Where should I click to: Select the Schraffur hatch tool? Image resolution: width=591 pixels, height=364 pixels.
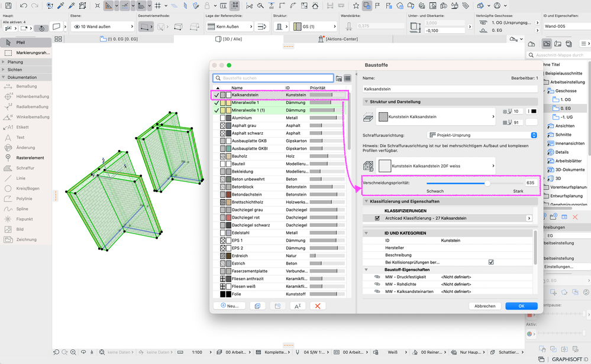[24, 168]
